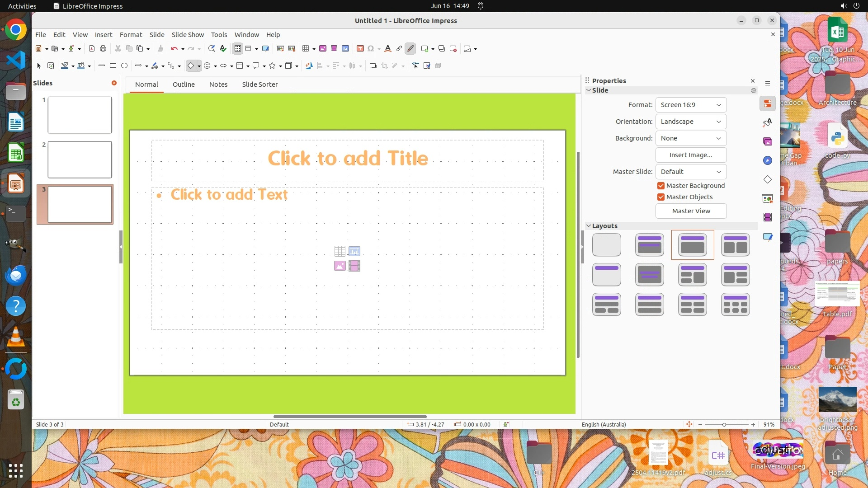Select the Ellipse drawing tool
This screenshot has width=868, height=488.
coord(124,66)
